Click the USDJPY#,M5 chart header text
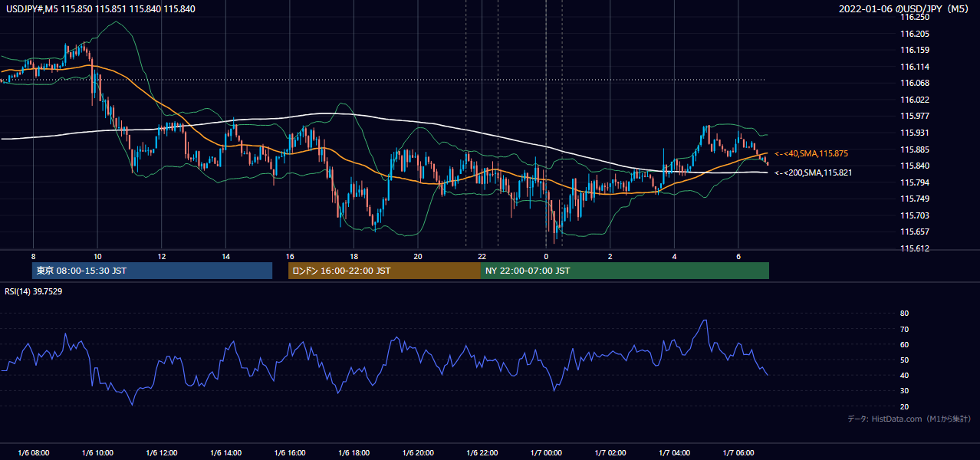 point(99,8)
